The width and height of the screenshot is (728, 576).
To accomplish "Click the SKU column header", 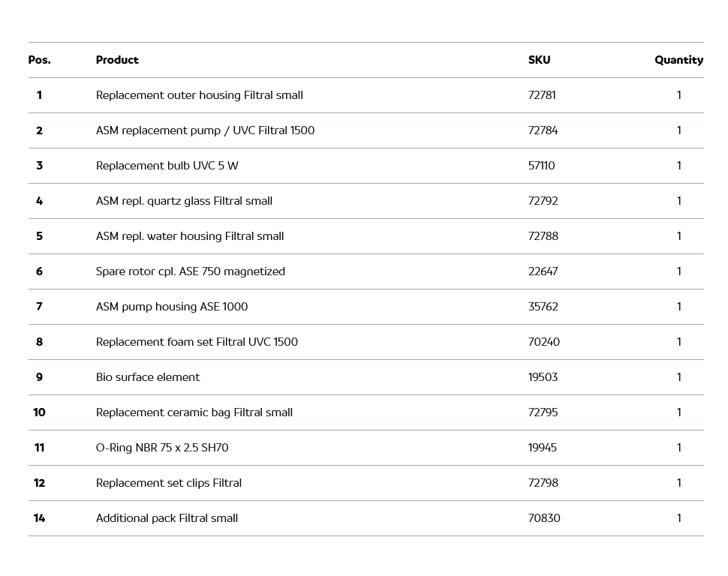I will tap(539, 60).
